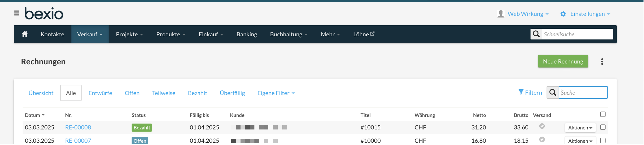Expand the Einkauf menu
Screen dimensions: 644x145
211,34
